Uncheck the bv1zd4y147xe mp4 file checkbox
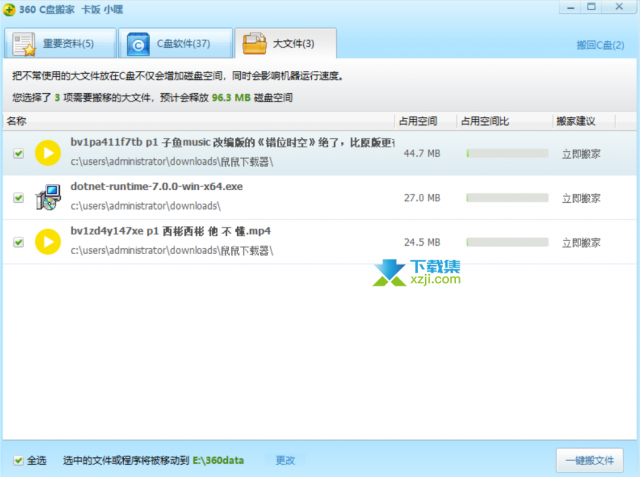640x477 pixels. click(18, 242)
